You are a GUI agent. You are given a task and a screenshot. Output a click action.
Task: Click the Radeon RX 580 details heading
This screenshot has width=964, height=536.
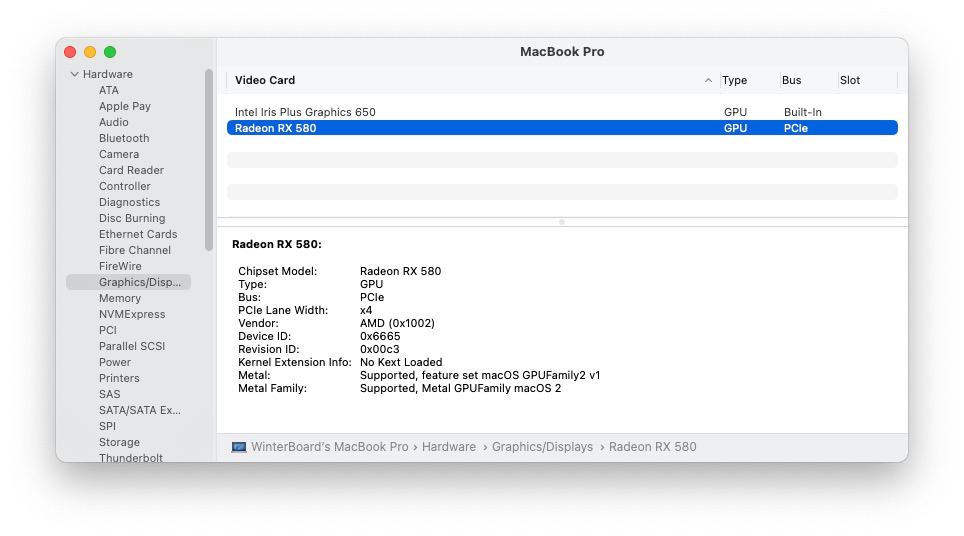[277, 244]
